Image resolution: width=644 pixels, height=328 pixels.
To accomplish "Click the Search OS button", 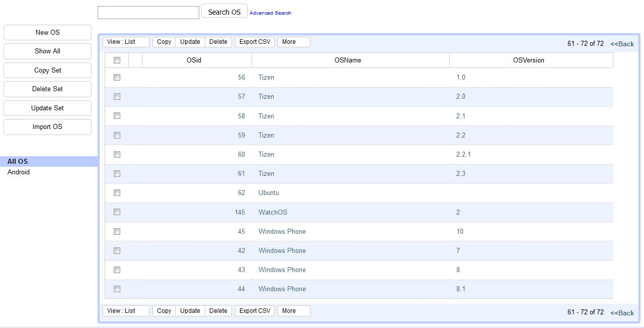I will point(224,12).
